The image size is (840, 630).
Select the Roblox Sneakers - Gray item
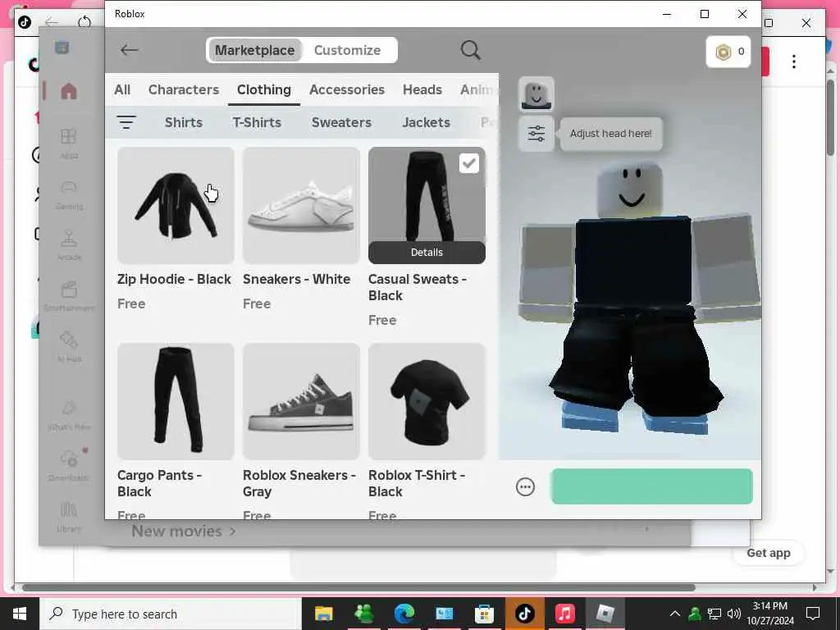(301, 402)
